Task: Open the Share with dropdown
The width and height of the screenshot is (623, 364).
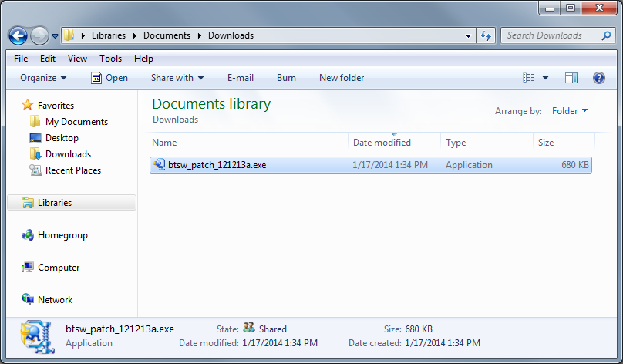Action: [x=177, y=78]
